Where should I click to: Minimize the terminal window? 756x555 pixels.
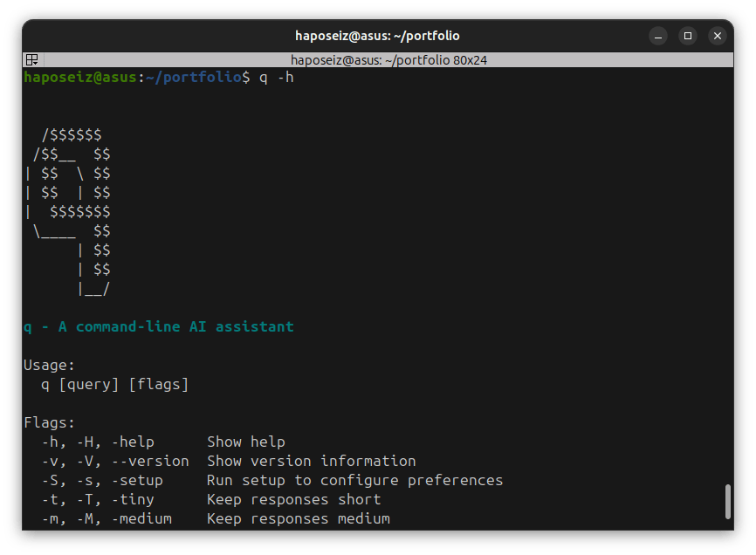[657, 36]
